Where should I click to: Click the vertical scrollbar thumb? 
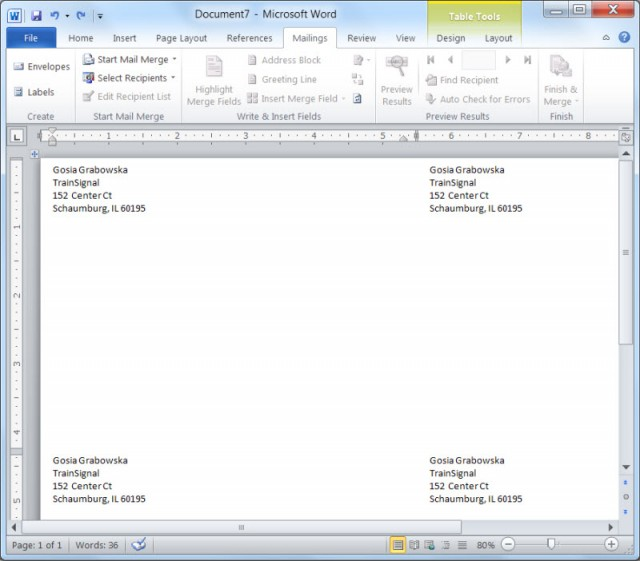(625, 252)
